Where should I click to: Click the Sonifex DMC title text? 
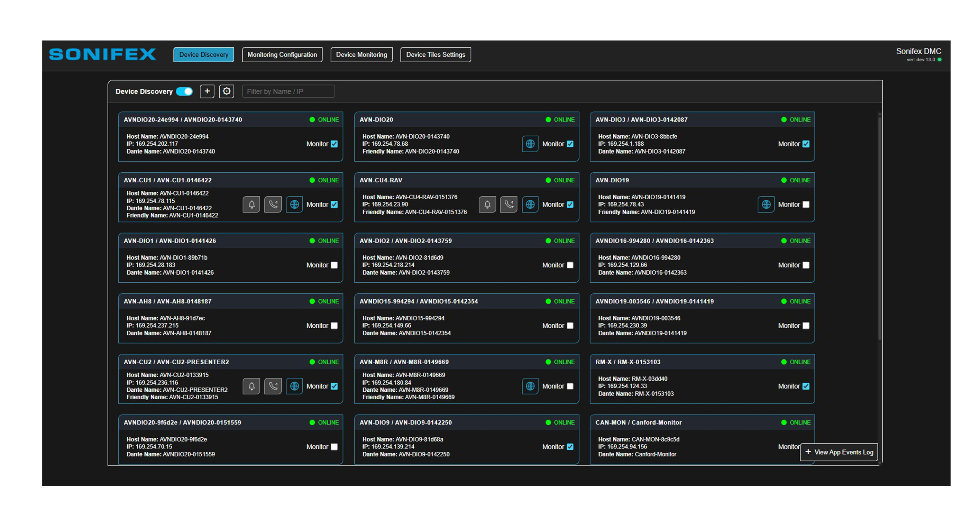click(918, 51)
